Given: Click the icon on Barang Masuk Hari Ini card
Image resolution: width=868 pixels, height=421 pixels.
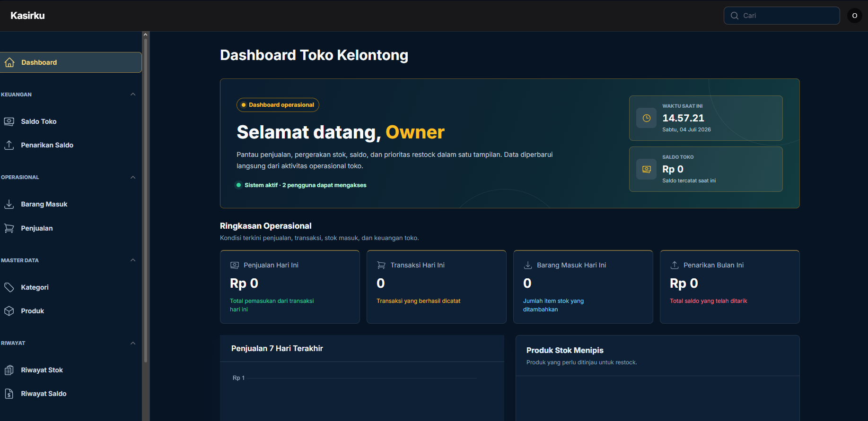Looking at the screenshot, I should (x=528, y=265).
